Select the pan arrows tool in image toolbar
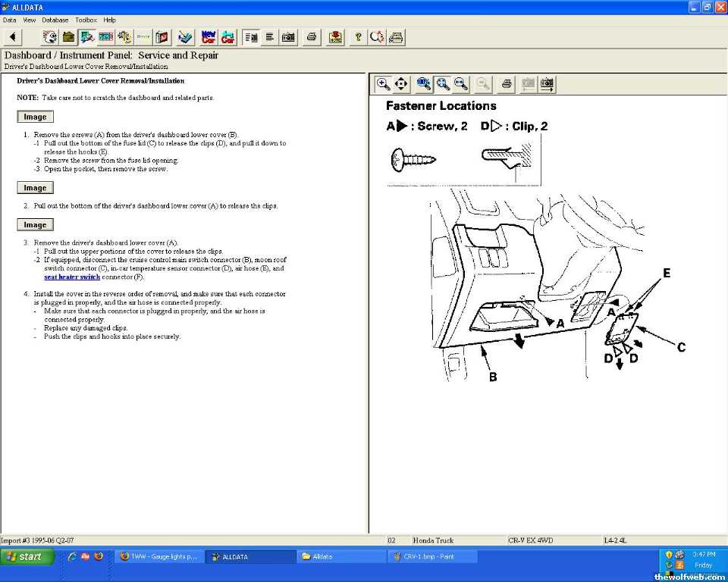This screenshot has width=728, height=582. (x=401, y=83)
